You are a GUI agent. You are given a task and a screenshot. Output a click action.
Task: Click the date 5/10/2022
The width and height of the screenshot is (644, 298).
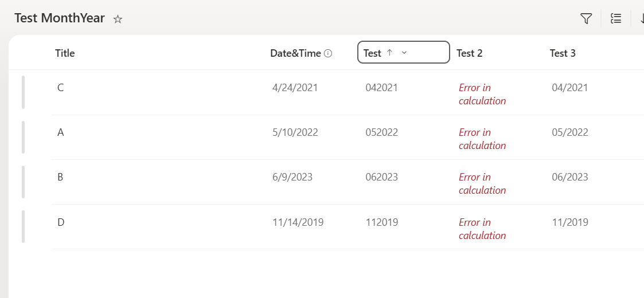click(295, 132)
